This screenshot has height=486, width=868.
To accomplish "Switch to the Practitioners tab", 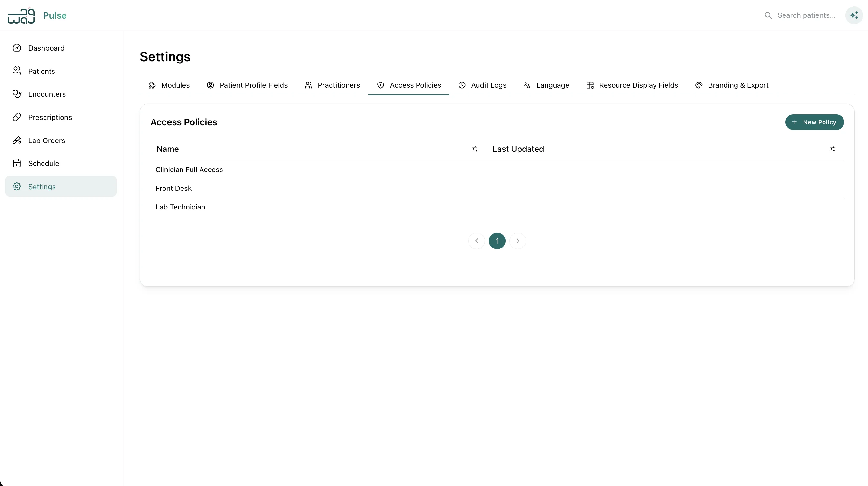I will point(332,85).
